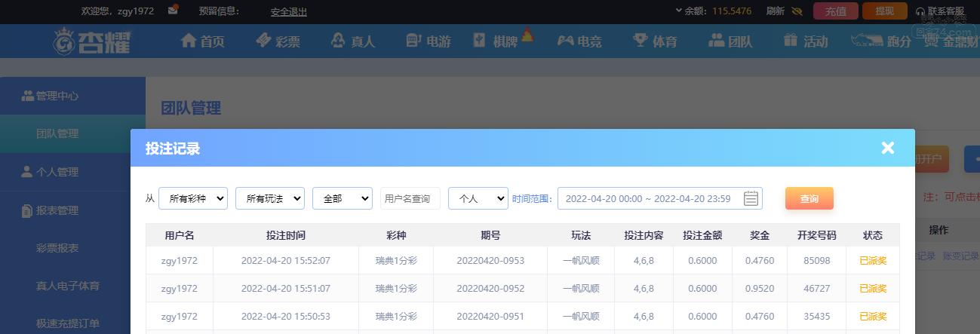Click draw number 46727
Viewport: 980px width, 334px height.
pyautogui.click(x=817, y=289)
